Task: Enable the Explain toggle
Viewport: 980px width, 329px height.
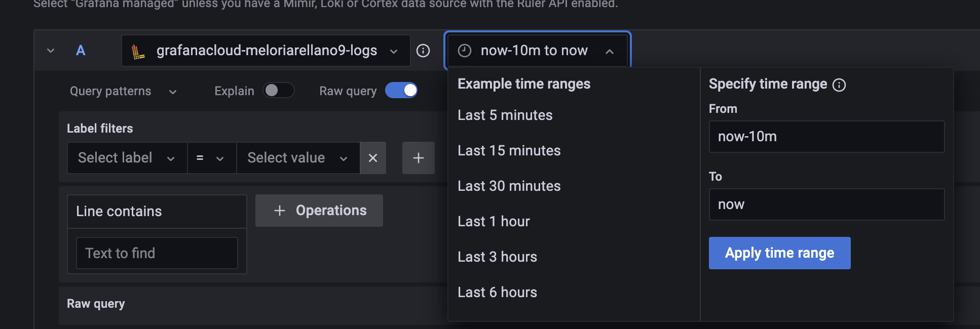Action: point(279,91)
